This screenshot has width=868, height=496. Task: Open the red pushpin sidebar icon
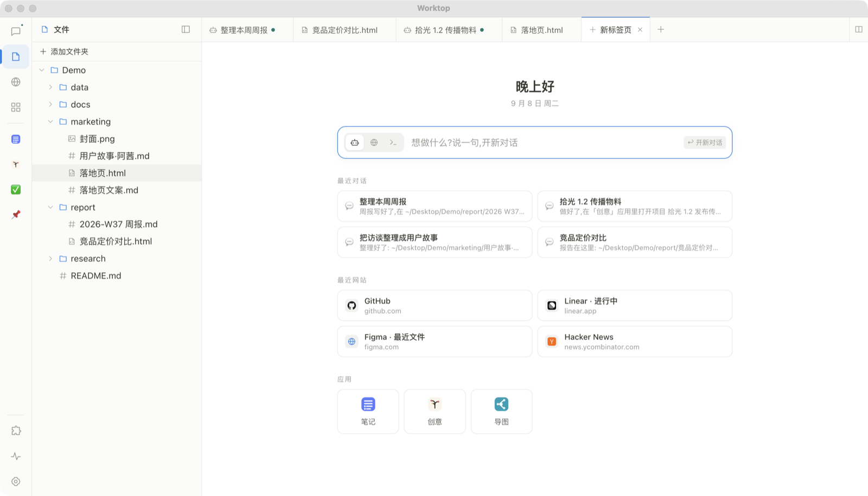16,215
